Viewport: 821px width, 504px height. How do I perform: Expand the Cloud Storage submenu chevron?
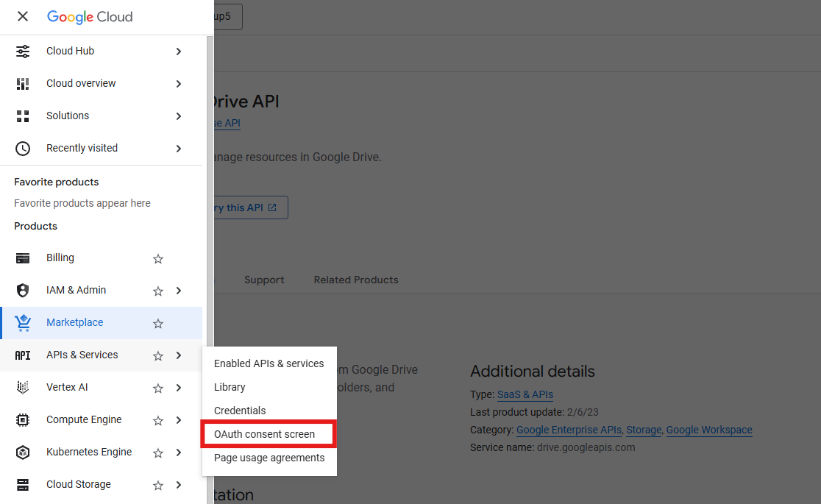point(179,486)
